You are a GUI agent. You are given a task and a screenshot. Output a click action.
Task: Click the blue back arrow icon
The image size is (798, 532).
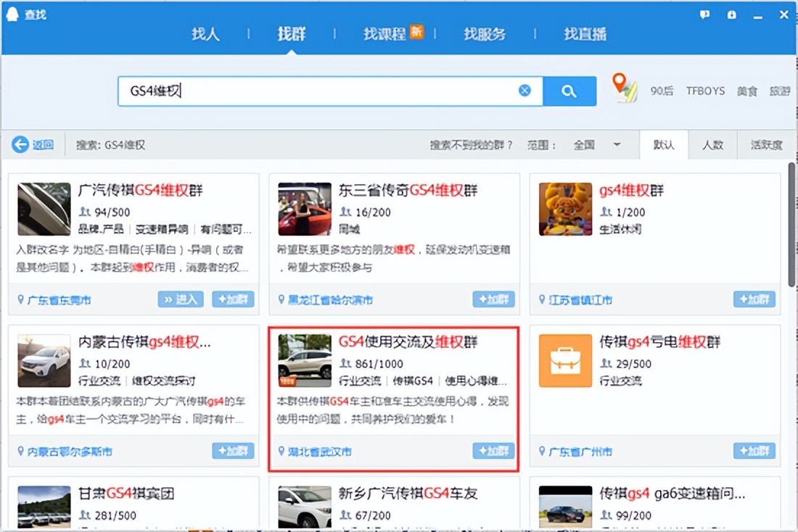[x=20, y=145]
